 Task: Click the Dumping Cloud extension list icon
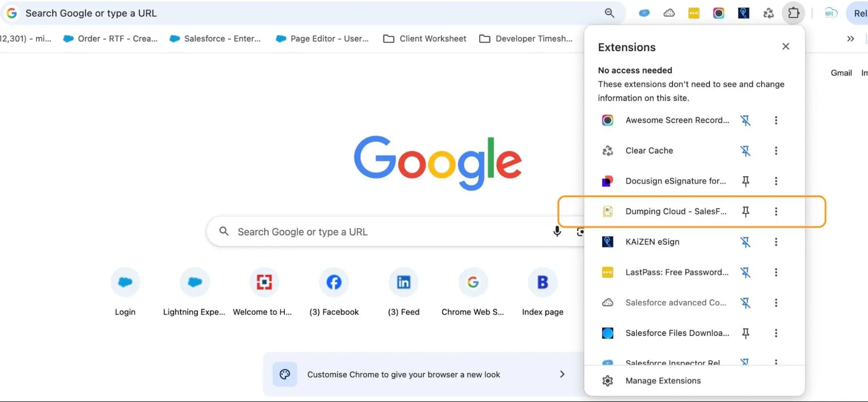[x=607, y=212]
